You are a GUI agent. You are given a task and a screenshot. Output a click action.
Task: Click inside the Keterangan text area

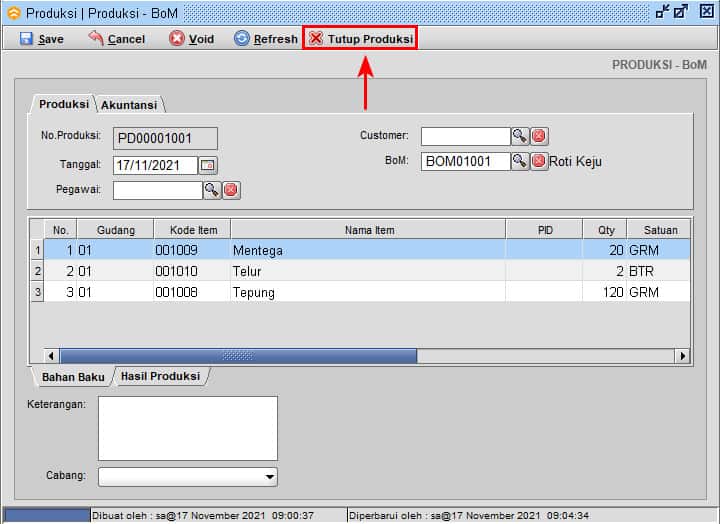coord(188,428)
